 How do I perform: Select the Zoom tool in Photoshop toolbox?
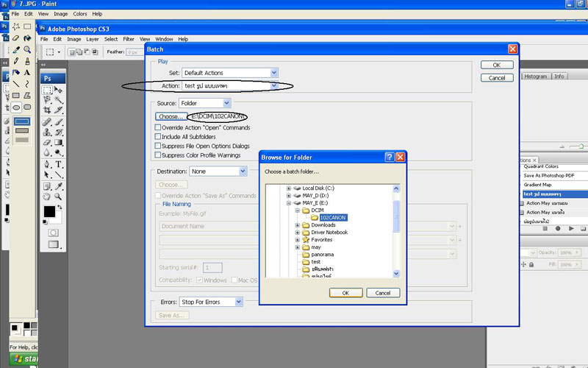coord(58,197)
